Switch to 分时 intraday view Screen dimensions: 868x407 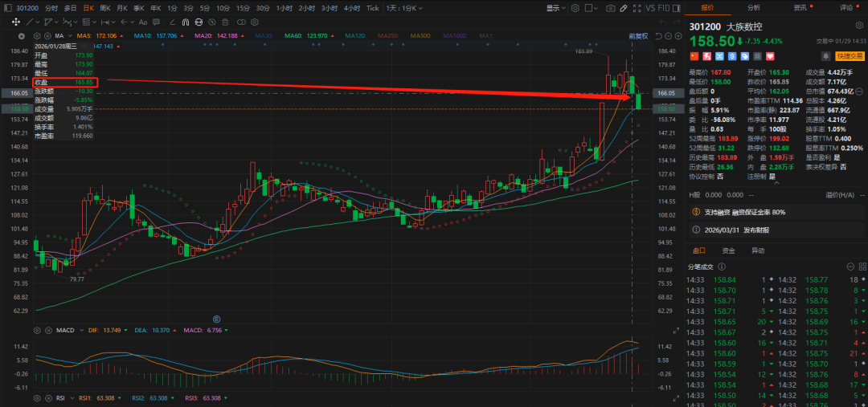[51, 8]
